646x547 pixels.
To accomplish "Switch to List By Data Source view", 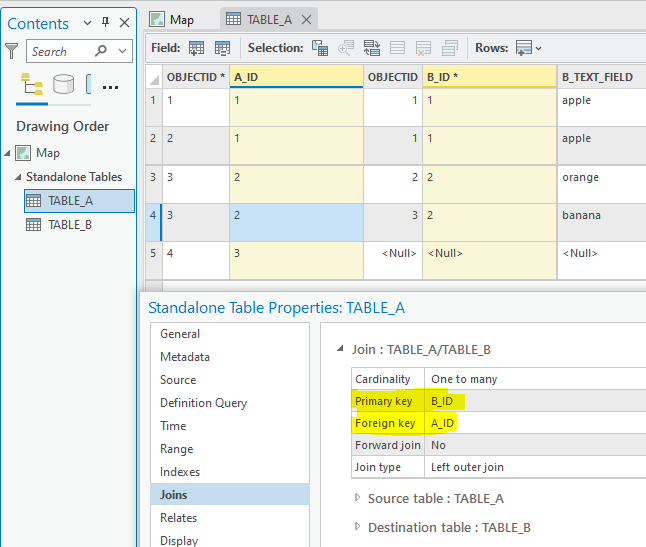I will pyautogui.click(x=64, y=85).
